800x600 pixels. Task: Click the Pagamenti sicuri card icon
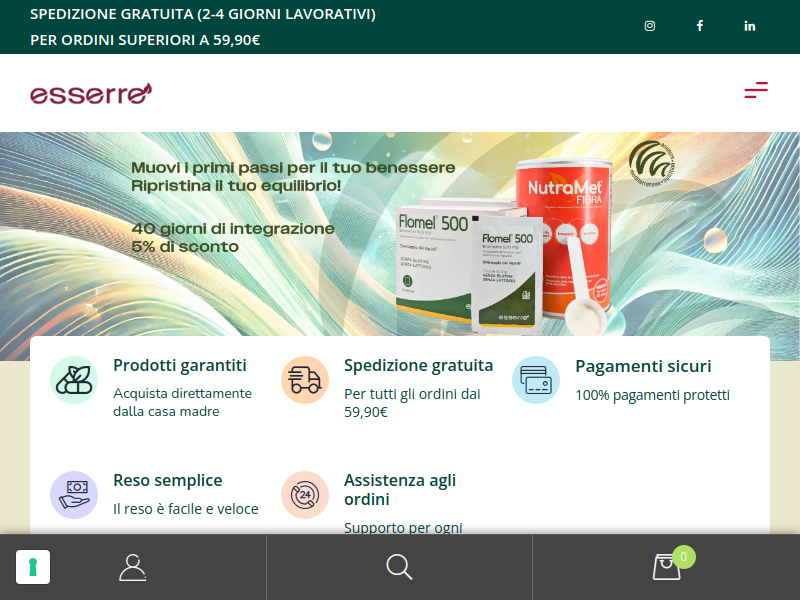tap(536, 380)
